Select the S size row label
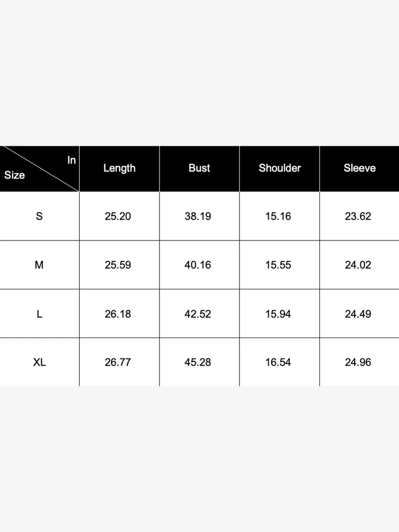Image resolution: width=399 pixels, height=532 pixels. (39, 216)
